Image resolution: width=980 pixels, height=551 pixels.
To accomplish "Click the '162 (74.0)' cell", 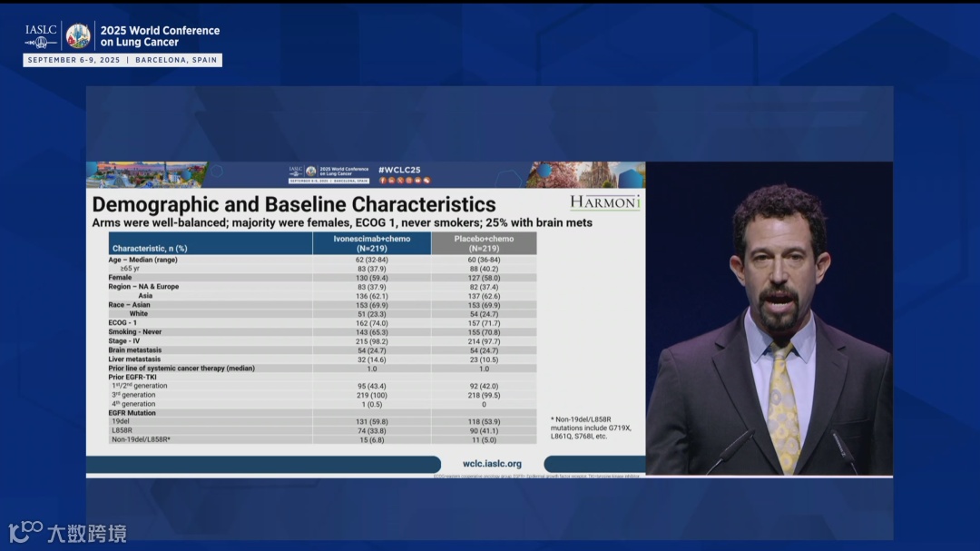I will point(372,323).
